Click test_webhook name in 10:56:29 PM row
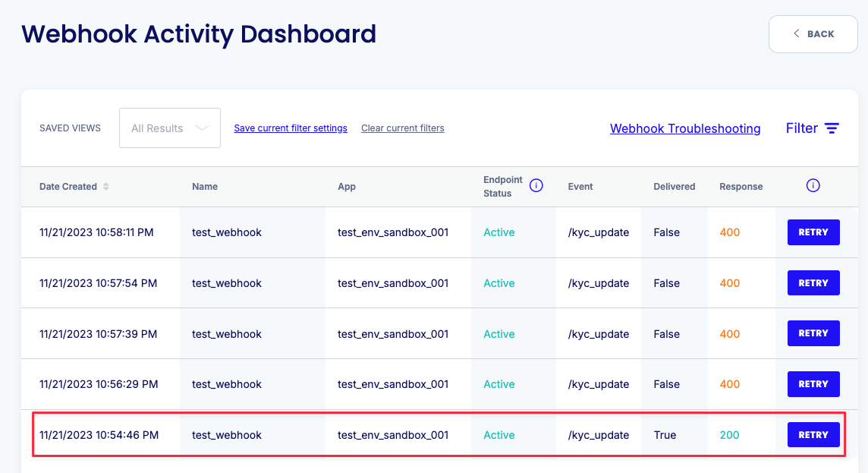This screenshot has height=473, width=868. [x=226, y=384]
